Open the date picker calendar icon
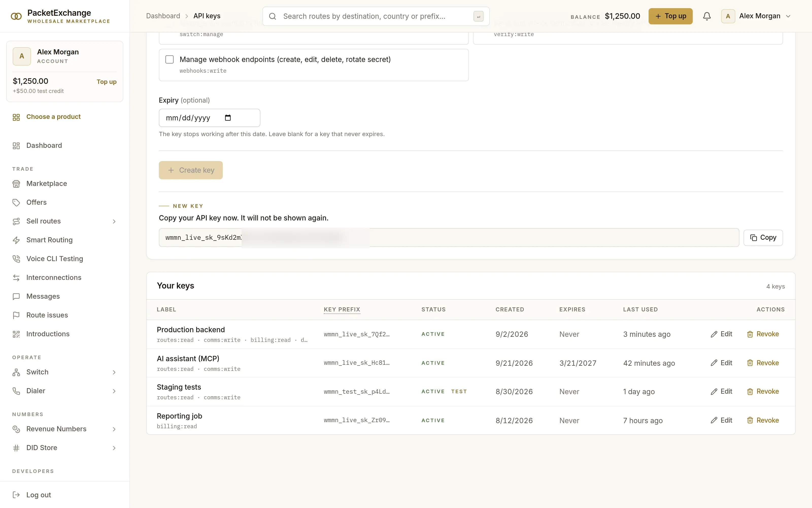 [228, 118]
